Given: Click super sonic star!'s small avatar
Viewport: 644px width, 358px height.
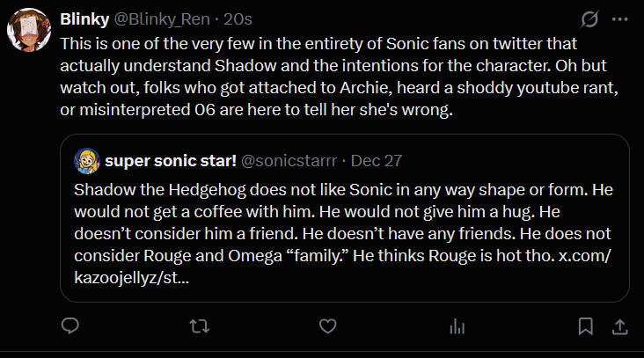Looking at the screenshot, I should click(87, 161).
